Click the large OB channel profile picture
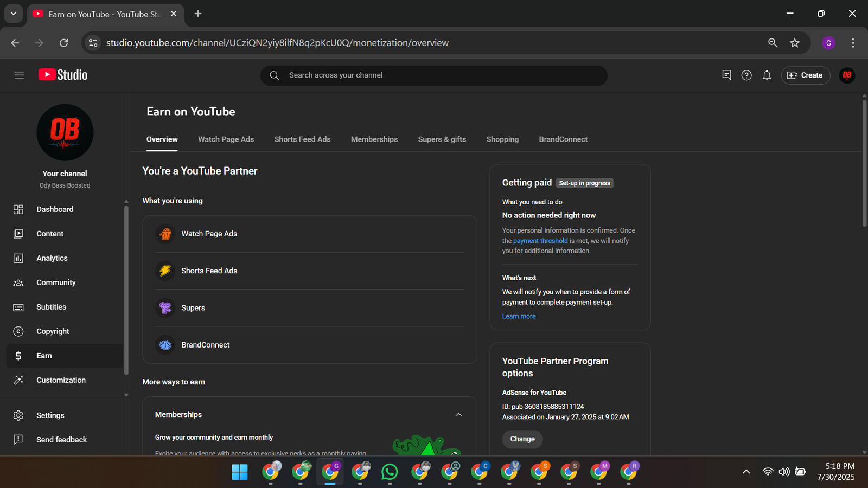The width and height of the screenshot is (868, 488). pyautogui.click(x=65, y=132)
